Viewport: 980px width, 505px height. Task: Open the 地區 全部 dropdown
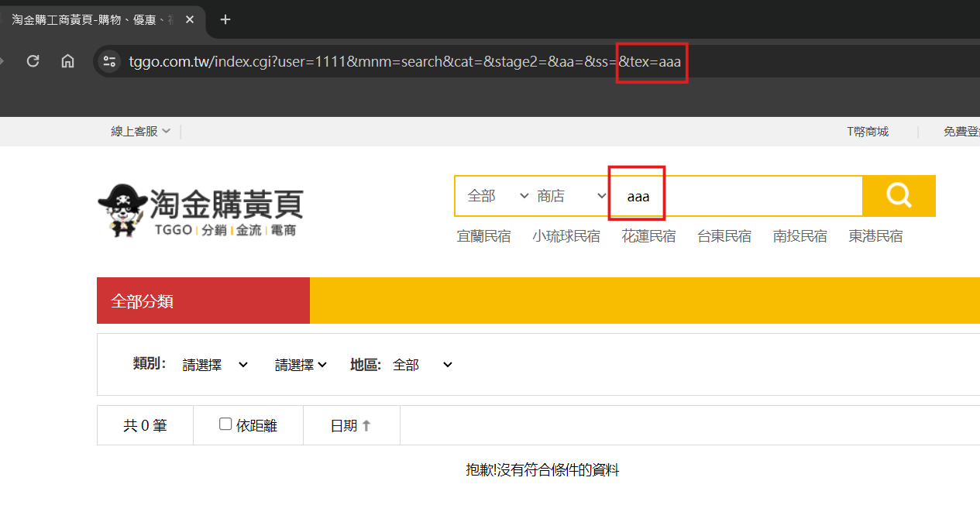(422, 365)
